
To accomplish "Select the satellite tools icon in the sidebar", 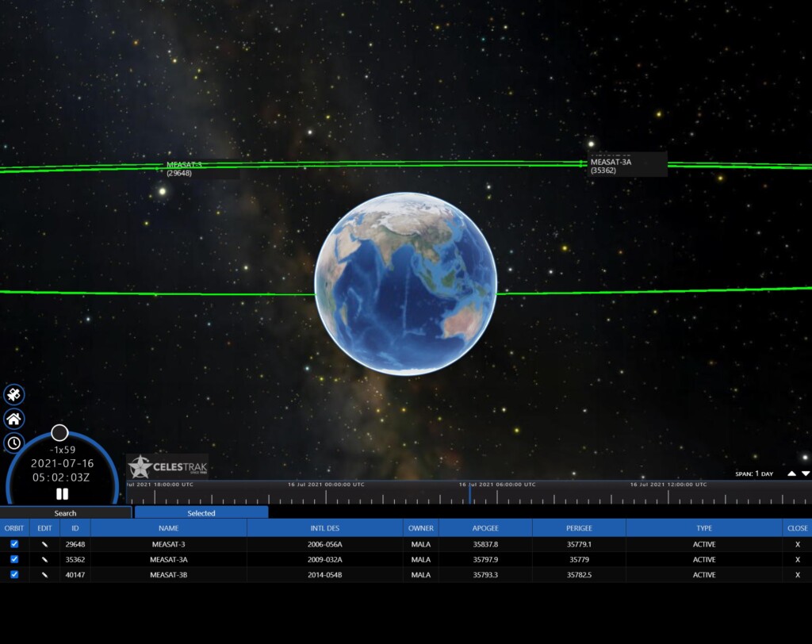I will tap(13, 394).
